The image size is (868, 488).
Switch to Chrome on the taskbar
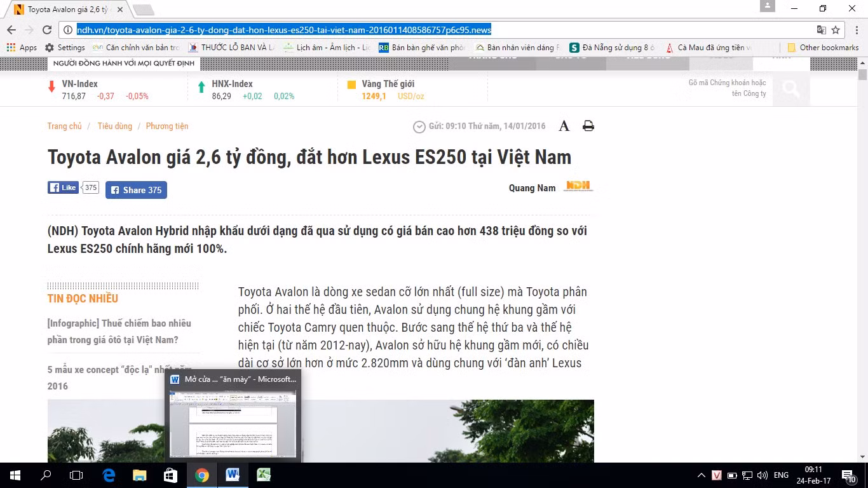[202, 475]
